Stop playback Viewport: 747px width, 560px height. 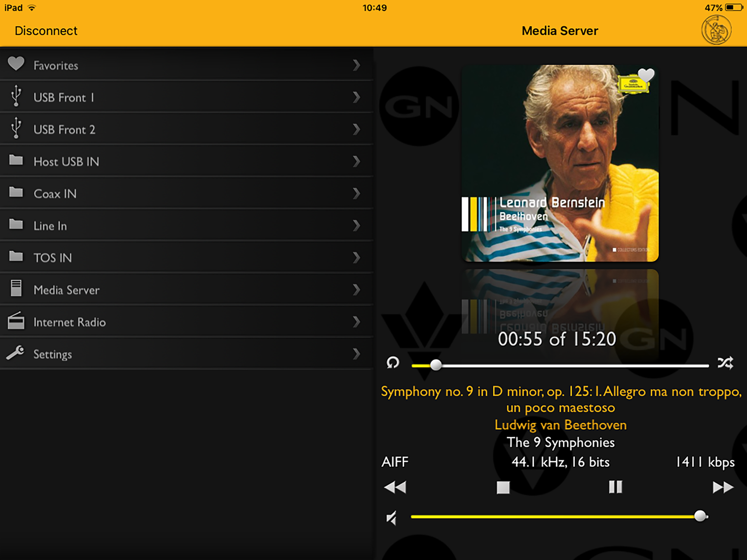point(503,487)
